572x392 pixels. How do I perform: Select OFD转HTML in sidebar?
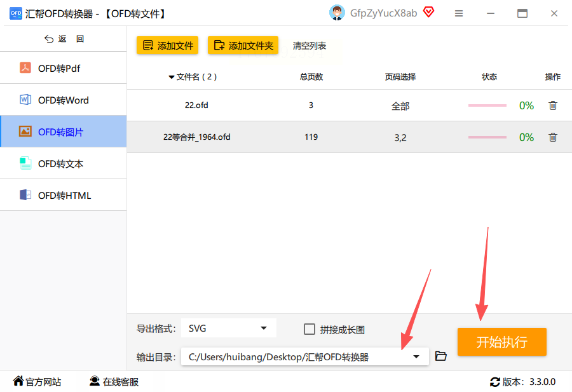(x=64, y=195)
